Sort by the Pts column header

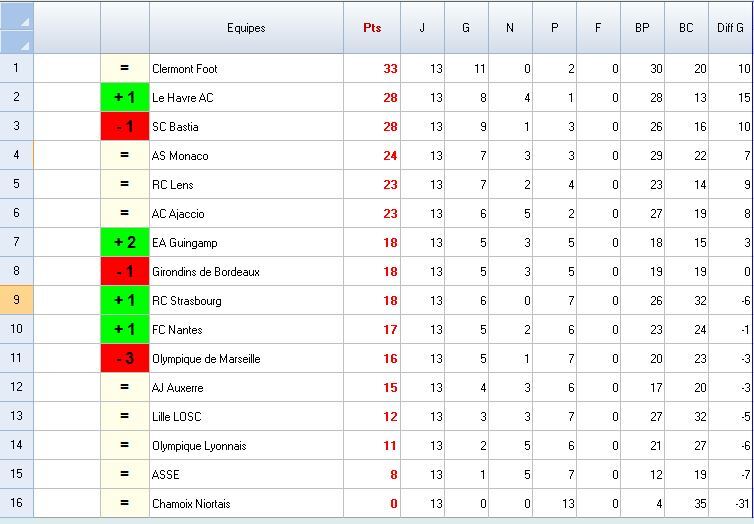click(x=372, y=28)
